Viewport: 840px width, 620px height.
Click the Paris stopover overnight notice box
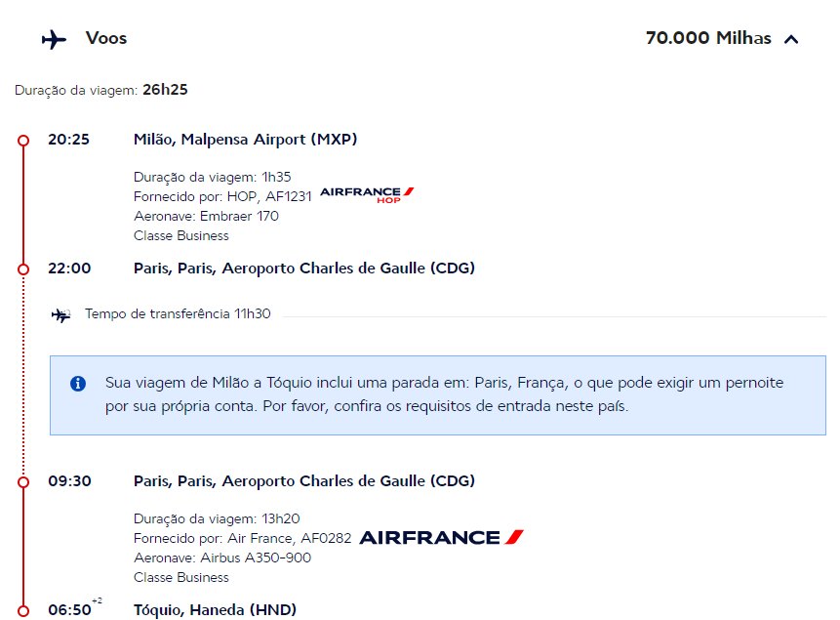[x=438, y=395]
